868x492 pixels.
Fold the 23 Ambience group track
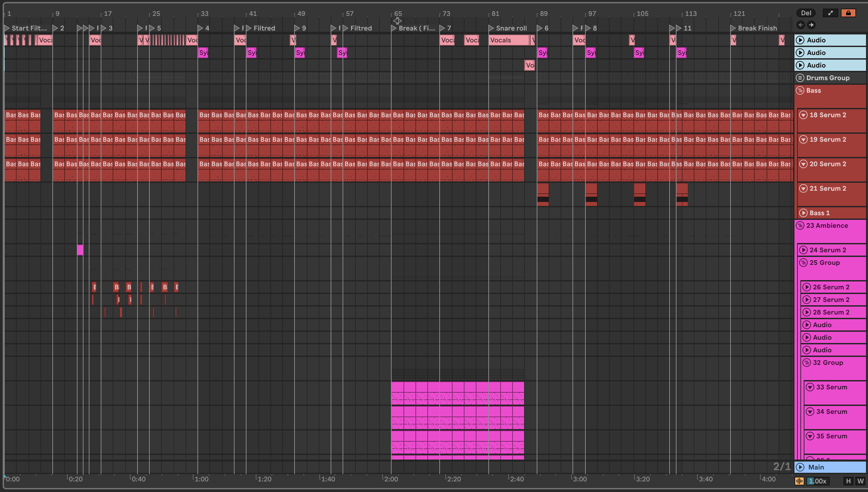coord(800,225)
